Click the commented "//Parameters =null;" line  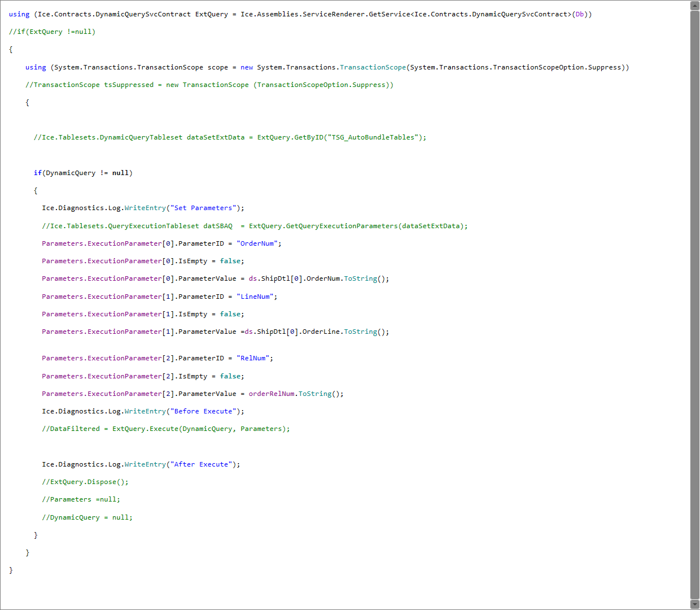coord(81,499)
